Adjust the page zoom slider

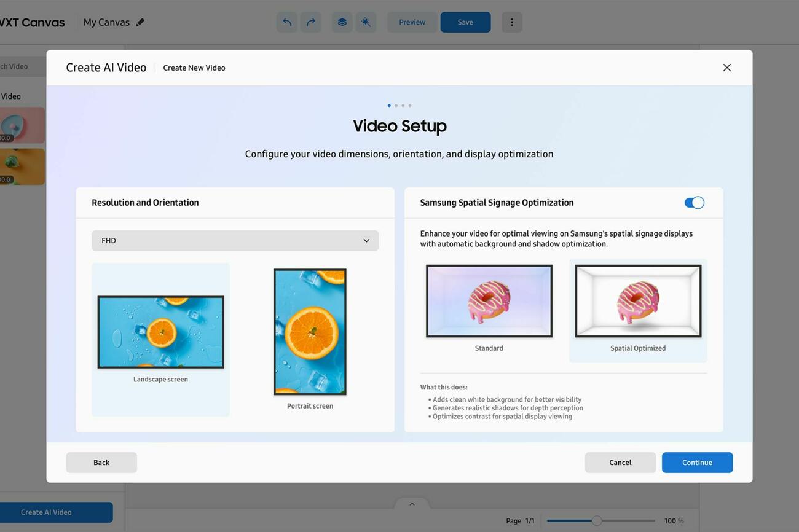597,520
